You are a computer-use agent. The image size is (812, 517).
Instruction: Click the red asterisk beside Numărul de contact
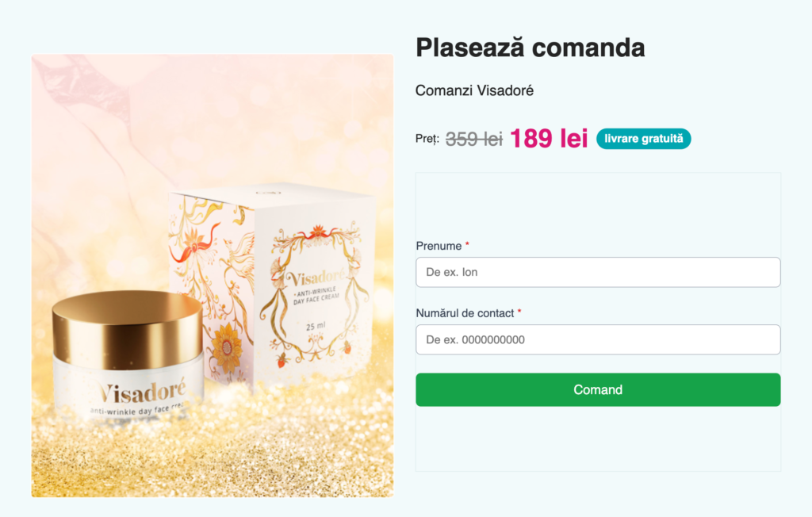[519, 313]
